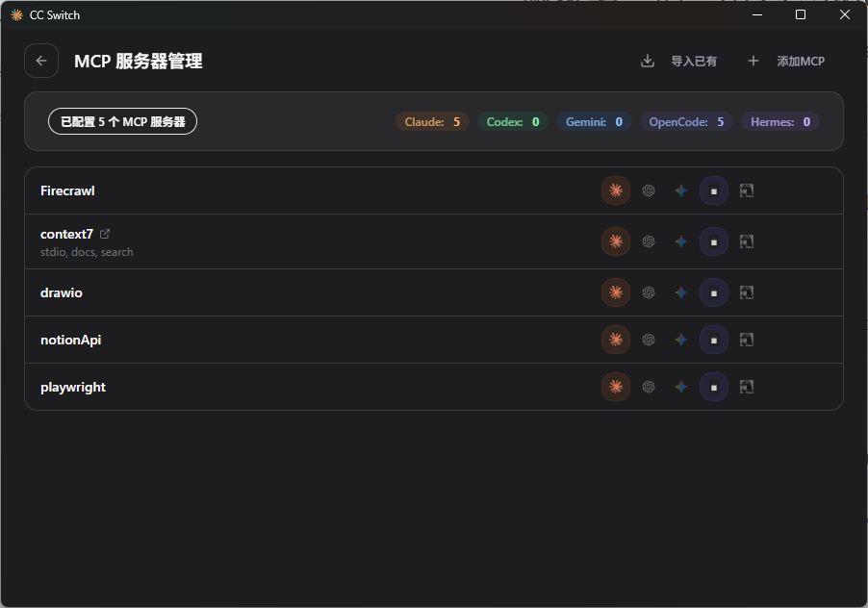Image resolution: width=868 pixels, height=608 pixels.
Task: Click the Gemini: 0 counter badge
Action: click(x=594, y=122)
